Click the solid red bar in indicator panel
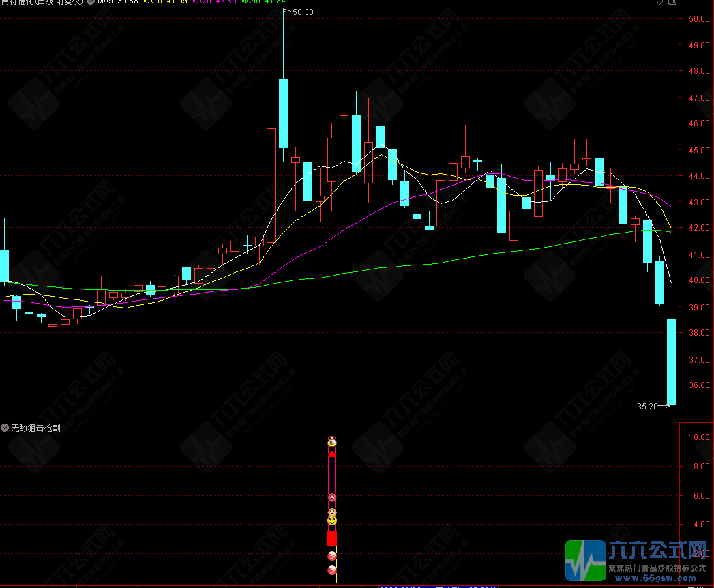714x588 pixels. tap(332, 538)
